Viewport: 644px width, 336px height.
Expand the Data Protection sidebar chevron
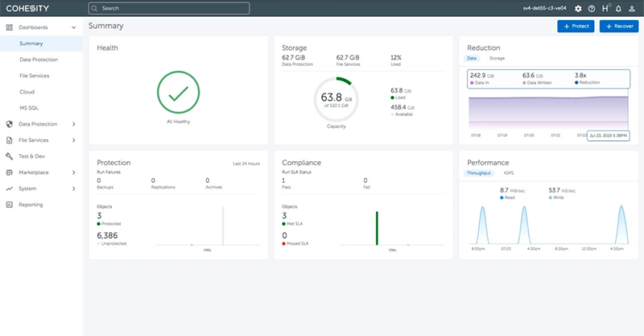[x=74, y=124]
